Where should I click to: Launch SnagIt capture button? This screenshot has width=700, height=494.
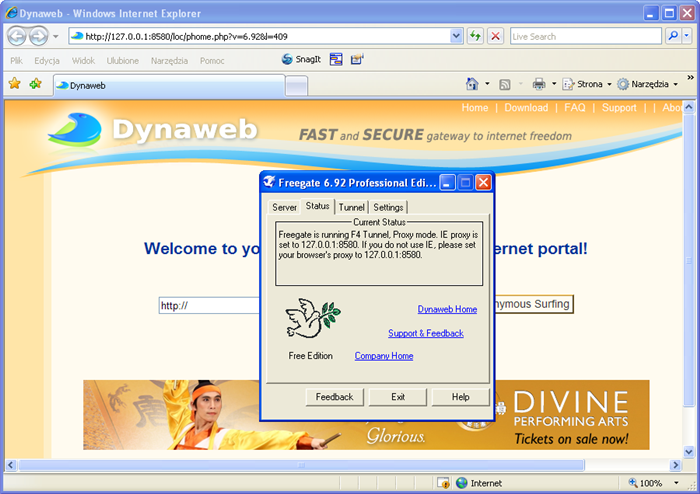point(302,59)
